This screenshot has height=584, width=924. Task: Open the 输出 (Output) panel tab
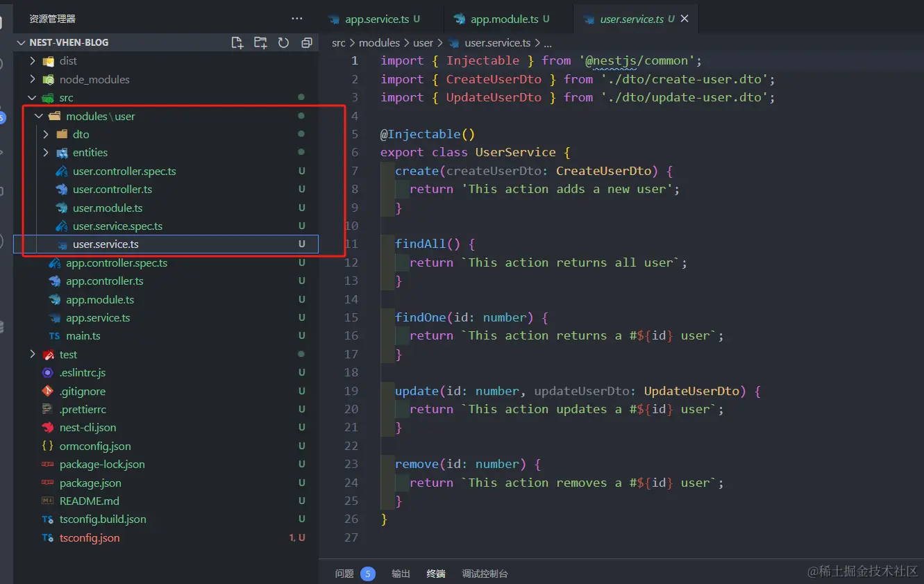(x=401, y=574)
